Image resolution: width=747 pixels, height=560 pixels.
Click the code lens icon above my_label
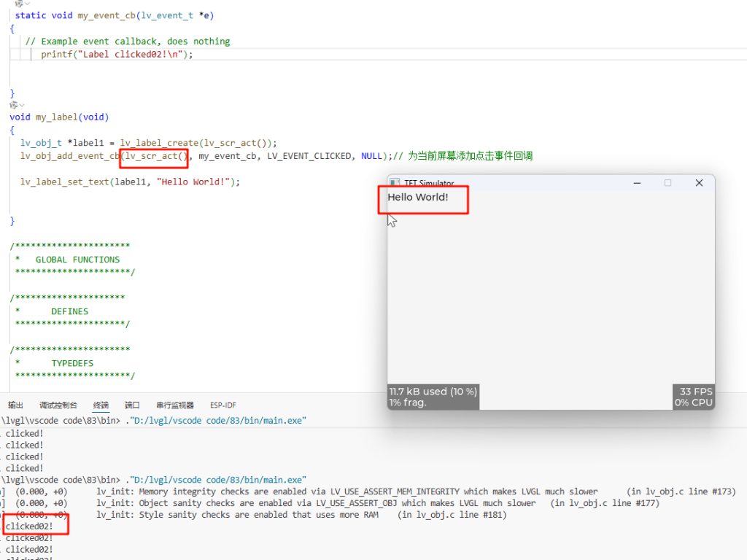point(12,106)
